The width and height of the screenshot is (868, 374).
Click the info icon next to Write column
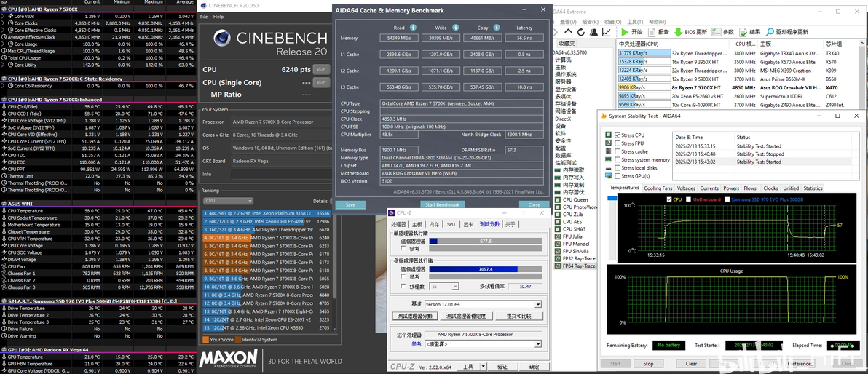click(456, 27)
